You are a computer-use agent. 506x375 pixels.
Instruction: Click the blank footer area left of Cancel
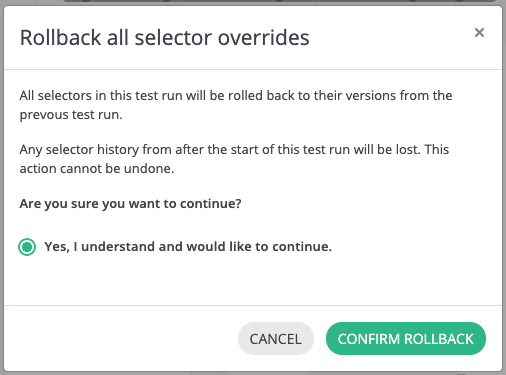[120, 338]
